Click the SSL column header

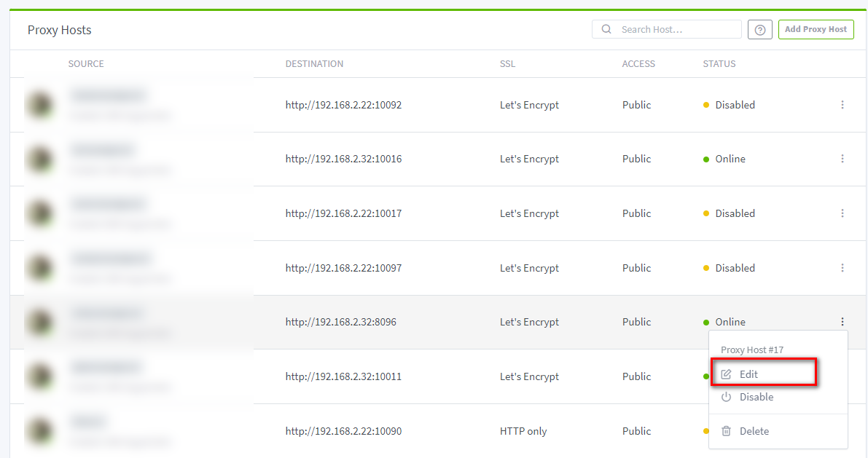507,64
